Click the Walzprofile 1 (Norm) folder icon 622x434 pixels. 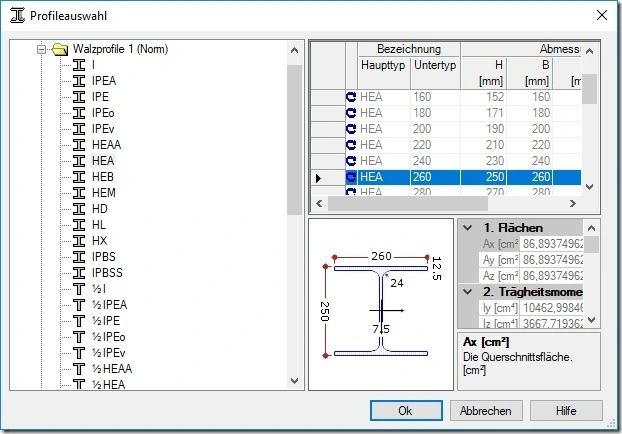tap(60, 50)
